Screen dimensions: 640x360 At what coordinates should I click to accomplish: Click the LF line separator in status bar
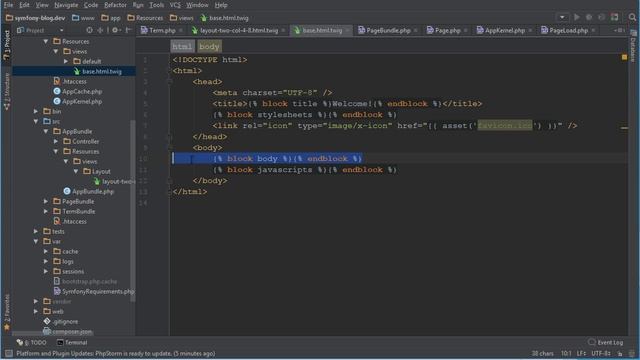(581, 353)
